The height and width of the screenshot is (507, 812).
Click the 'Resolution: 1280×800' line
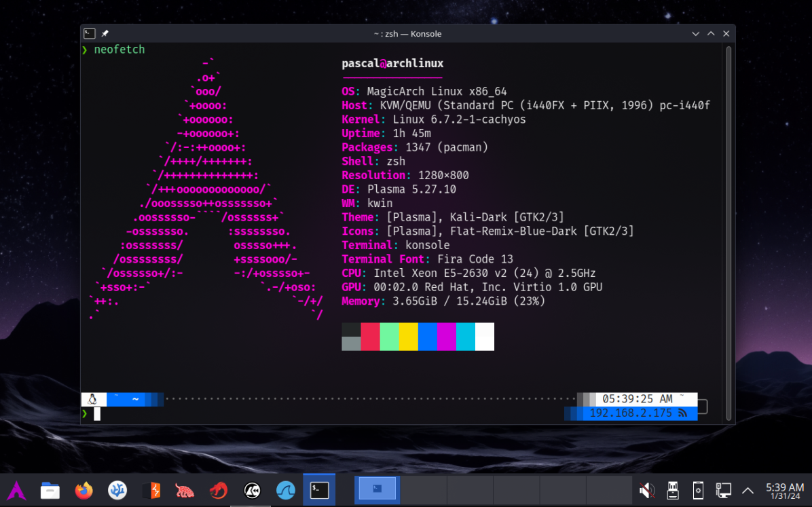[x=405, y=176]
